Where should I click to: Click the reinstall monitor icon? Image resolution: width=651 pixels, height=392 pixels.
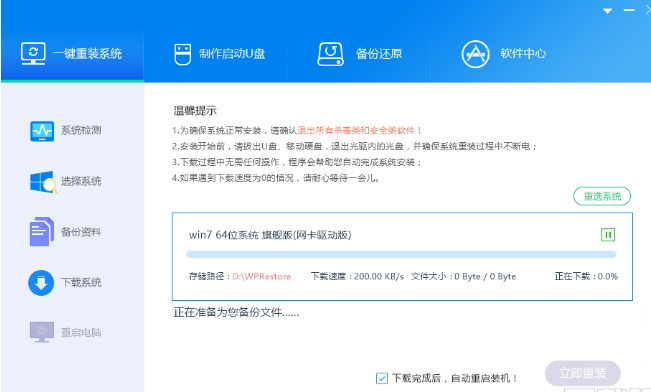[33, 54]
